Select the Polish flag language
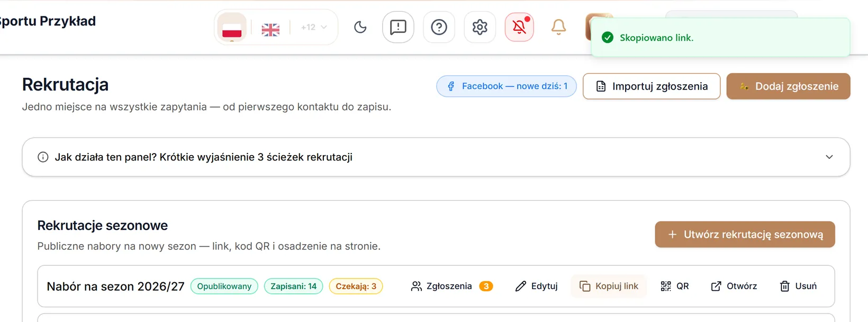Viewport: 868px width, 322px height. point(232,28)
